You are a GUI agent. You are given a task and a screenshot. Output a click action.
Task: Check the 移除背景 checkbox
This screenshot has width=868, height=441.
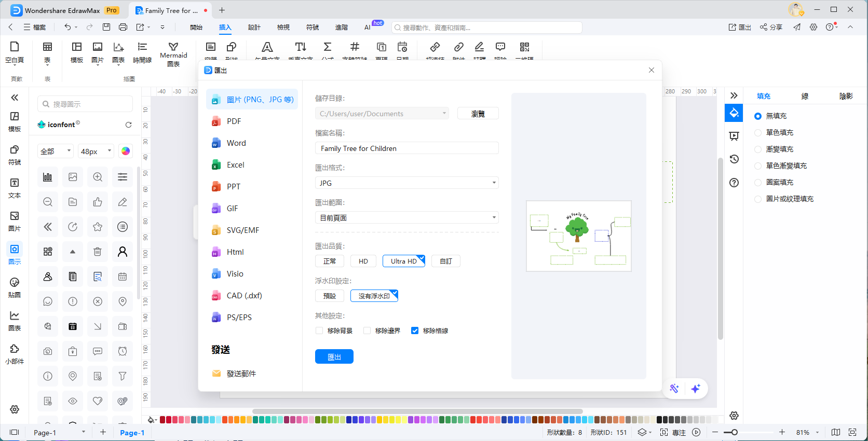319,330
